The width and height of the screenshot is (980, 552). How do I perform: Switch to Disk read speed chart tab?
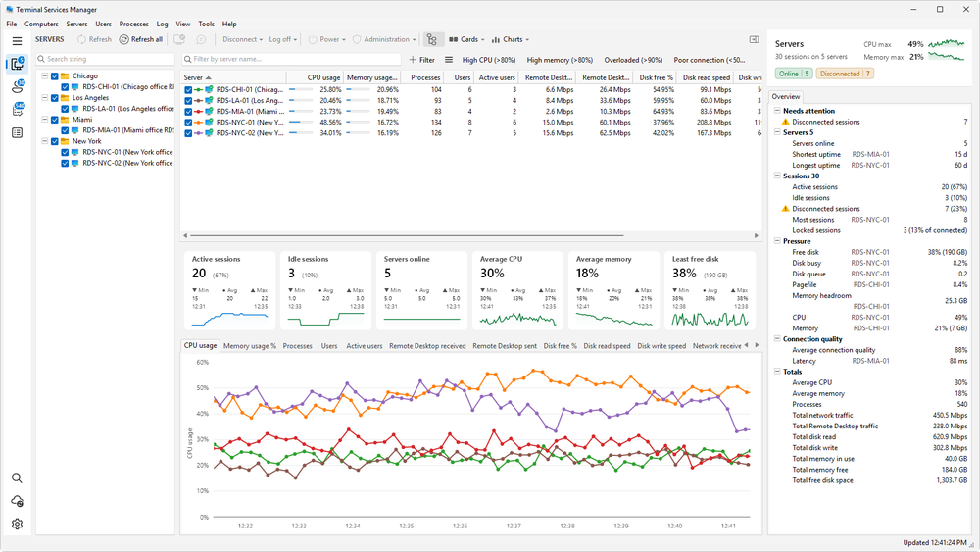607,346
